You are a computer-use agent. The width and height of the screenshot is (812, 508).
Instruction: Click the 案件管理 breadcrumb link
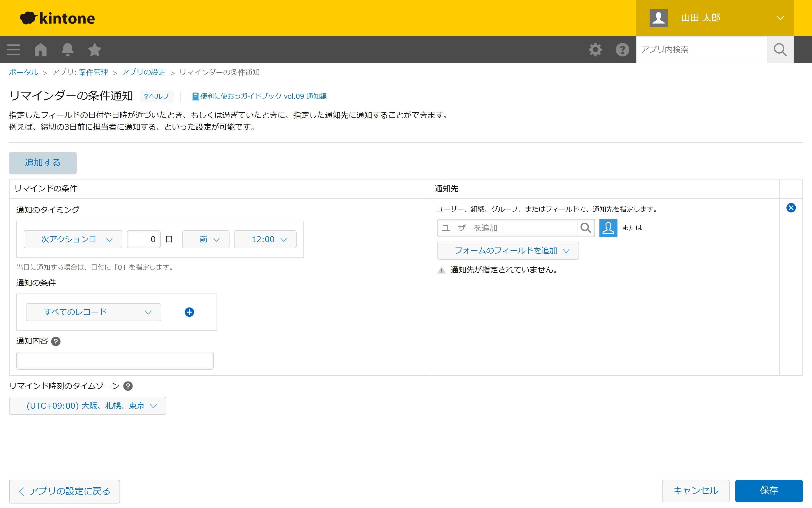pyautogui.click(x=93, y=72)
